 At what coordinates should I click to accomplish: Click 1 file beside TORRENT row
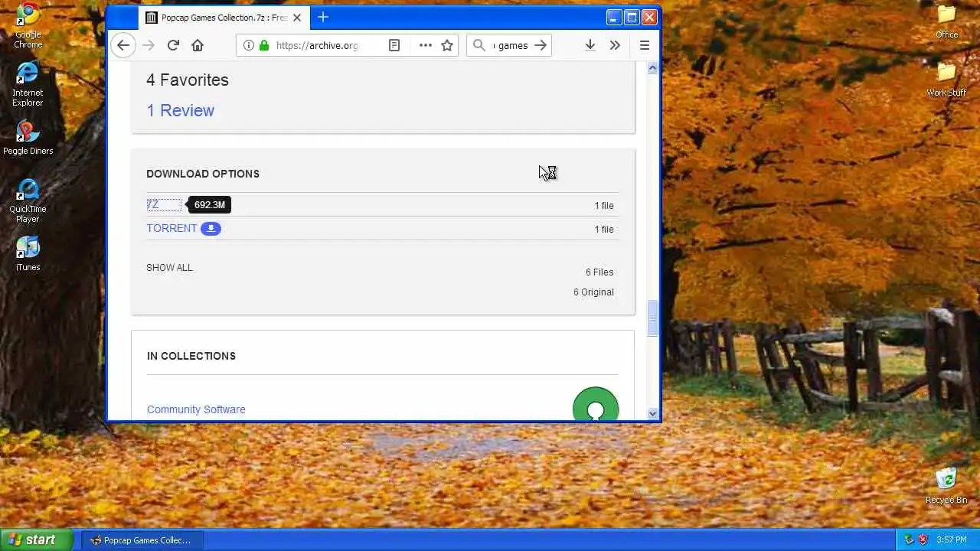pyautogui.click(x=604, y=229)
